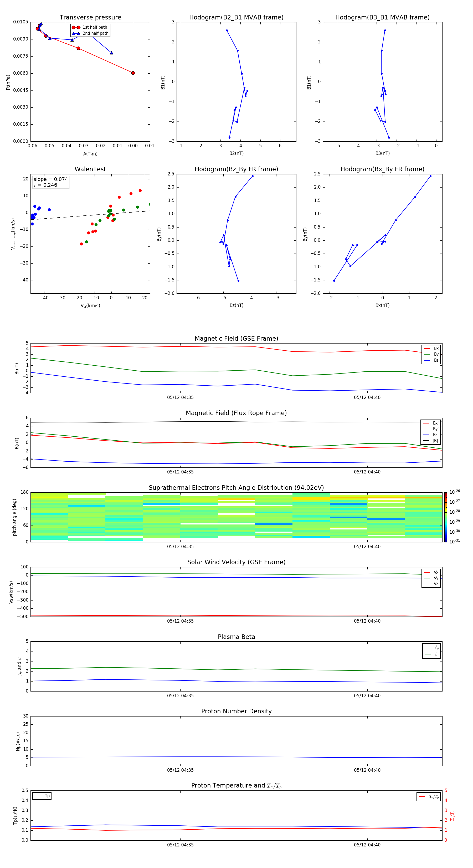The image size is (473, 868).
Task: Click the 'Hodogram(Bx_By FR frame)' title
Action: tap(382, 169)
